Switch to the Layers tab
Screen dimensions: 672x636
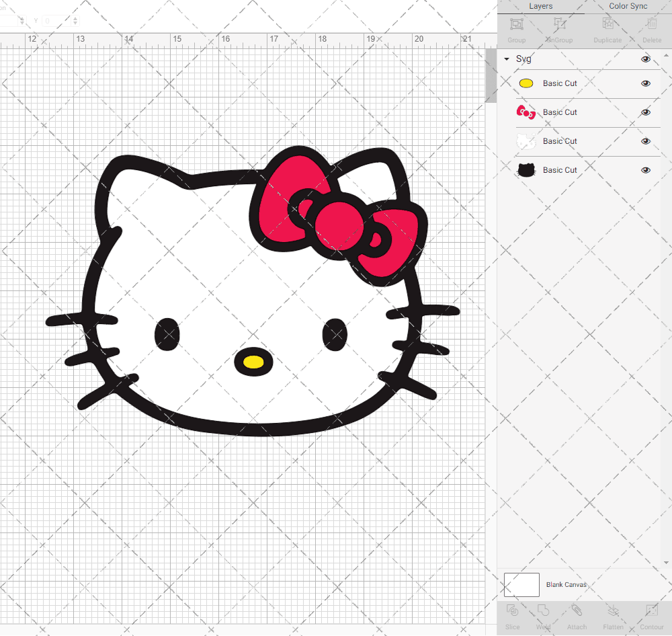click(540, 6)
